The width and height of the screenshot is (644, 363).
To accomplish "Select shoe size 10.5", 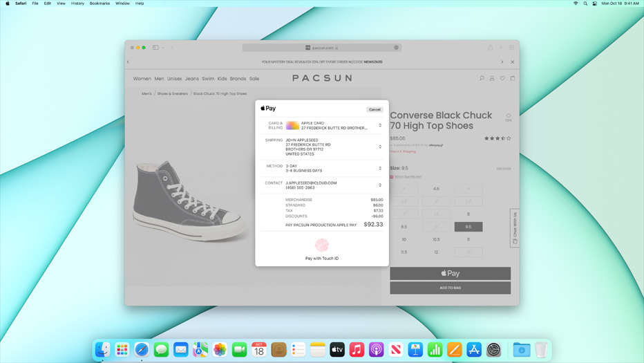I will tap(436, 239).
